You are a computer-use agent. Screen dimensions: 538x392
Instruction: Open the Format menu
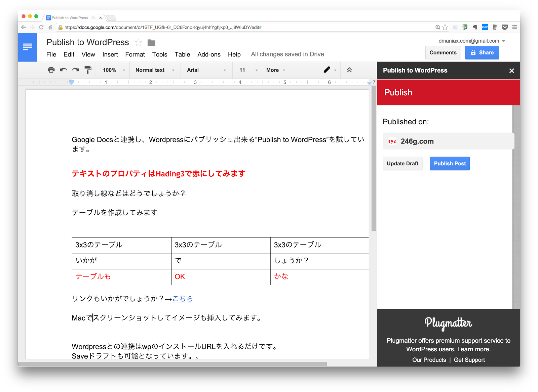click(135, 54)
